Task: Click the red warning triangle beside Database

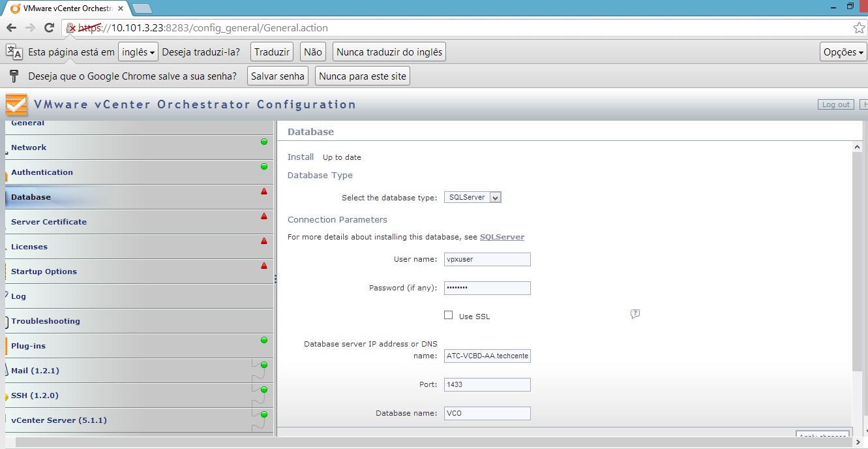Action: (264, 191)
